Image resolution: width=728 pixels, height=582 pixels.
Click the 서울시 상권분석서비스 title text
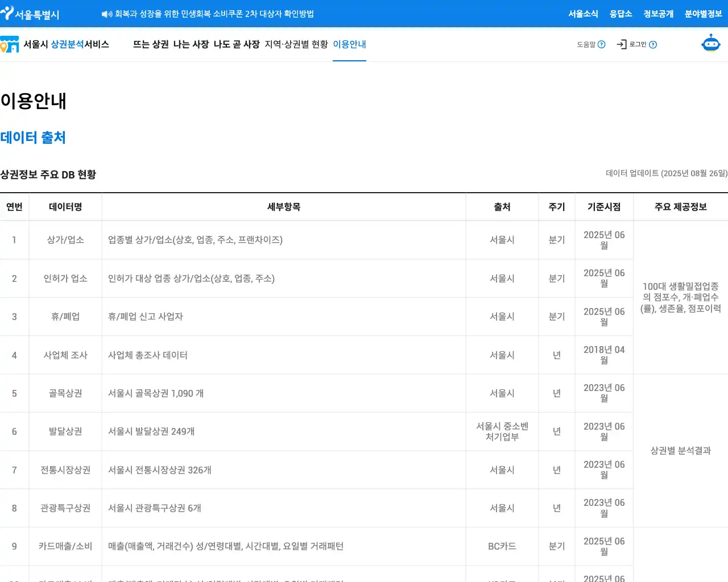66,44
